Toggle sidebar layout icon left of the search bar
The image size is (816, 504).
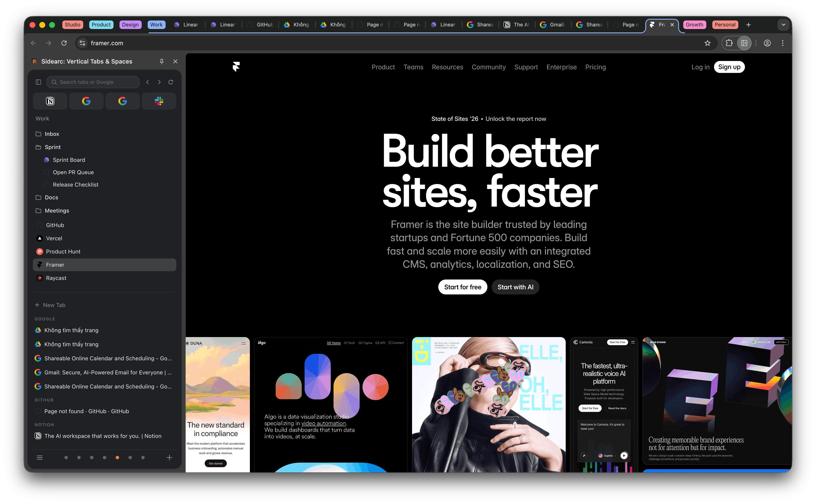[38, 82]
